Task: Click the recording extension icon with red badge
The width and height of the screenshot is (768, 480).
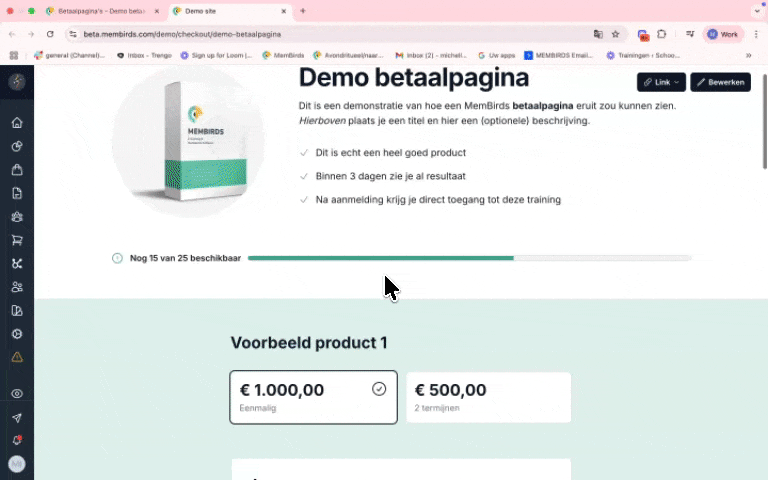Action: click(643, 35)
